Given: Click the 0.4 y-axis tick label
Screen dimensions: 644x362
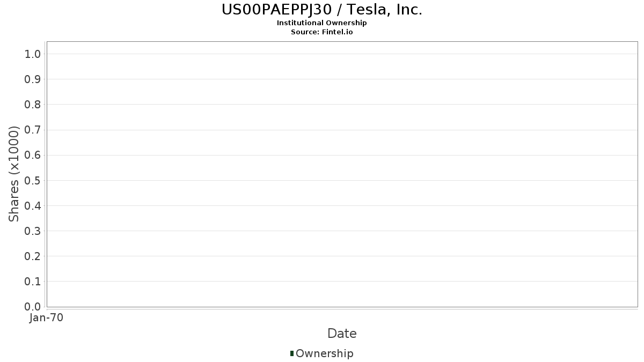Looking at the screenshot, I should [33, 206].
